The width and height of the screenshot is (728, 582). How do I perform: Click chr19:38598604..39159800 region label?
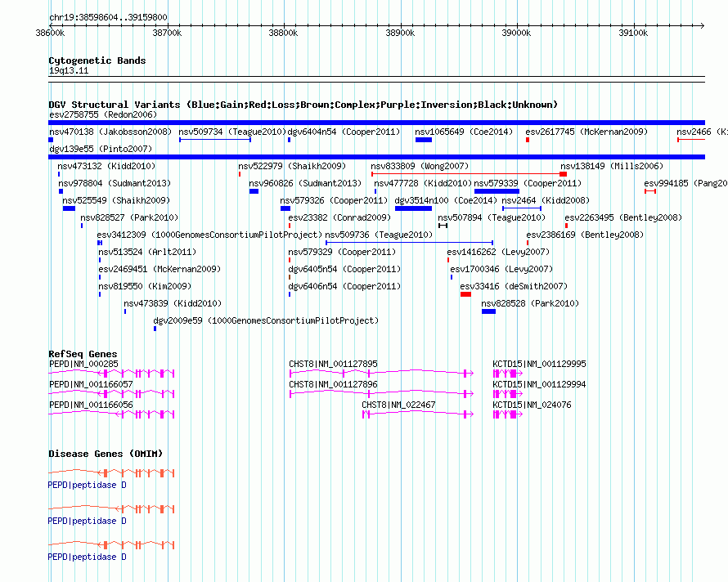pyautogui.click(x=108, y=18)
